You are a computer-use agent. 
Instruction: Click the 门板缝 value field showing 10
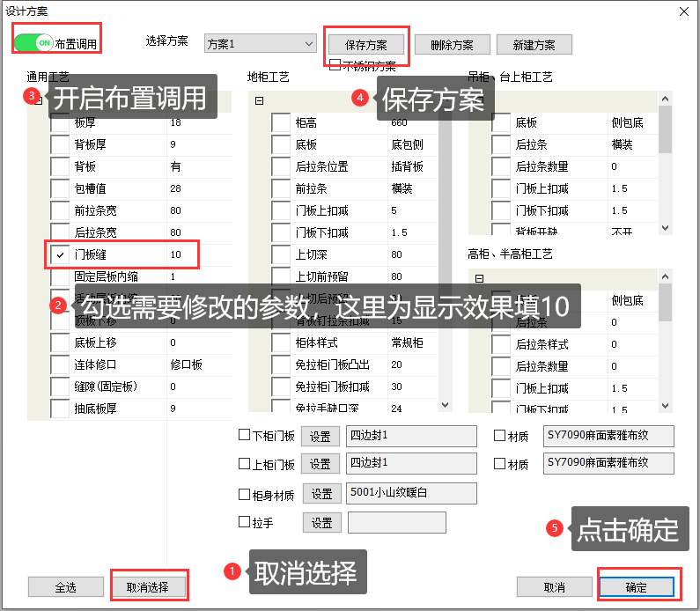(183, 254)
